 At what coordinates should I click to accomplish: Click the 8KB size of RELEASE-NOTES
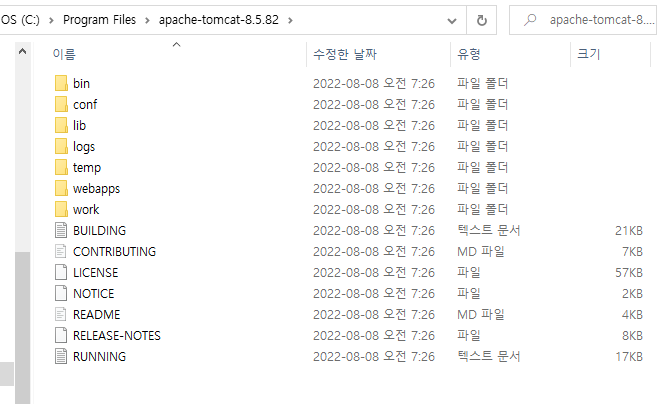click(x=632, y=335)
